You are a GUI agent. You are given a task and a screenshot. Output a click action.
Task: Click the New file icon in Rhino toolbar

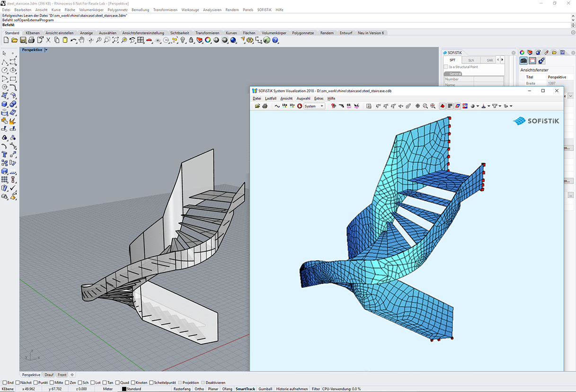pos(6,40)
